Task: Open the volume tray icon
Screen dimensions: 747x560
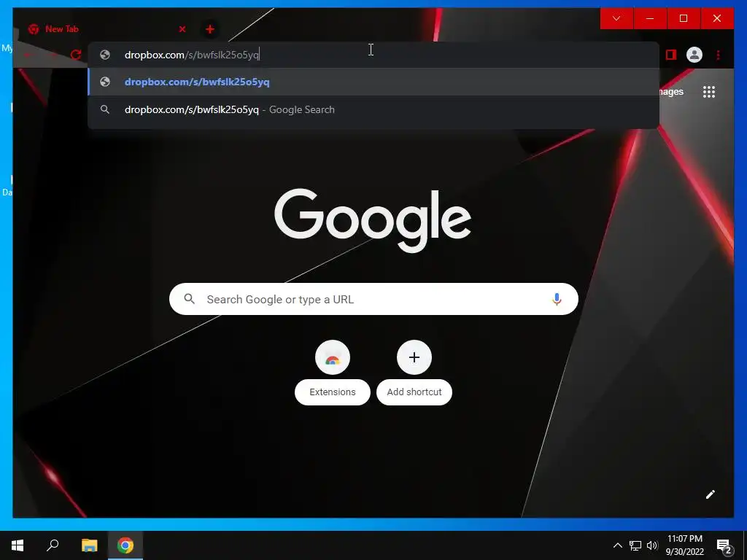Action: pos(652,545)
